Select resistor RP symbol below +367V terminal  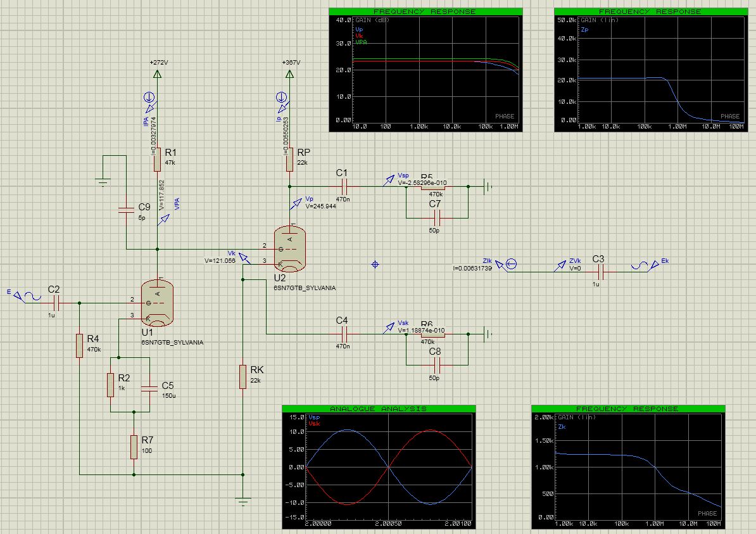pos(289,160)
